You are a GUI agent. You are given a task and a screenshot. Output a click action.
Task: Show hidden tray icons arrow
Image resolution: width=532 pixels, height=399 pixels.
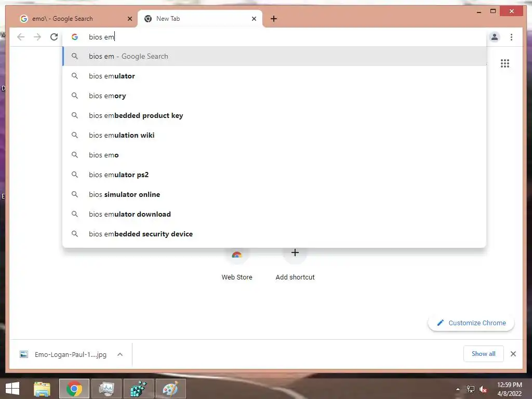[x=458, y=389]
